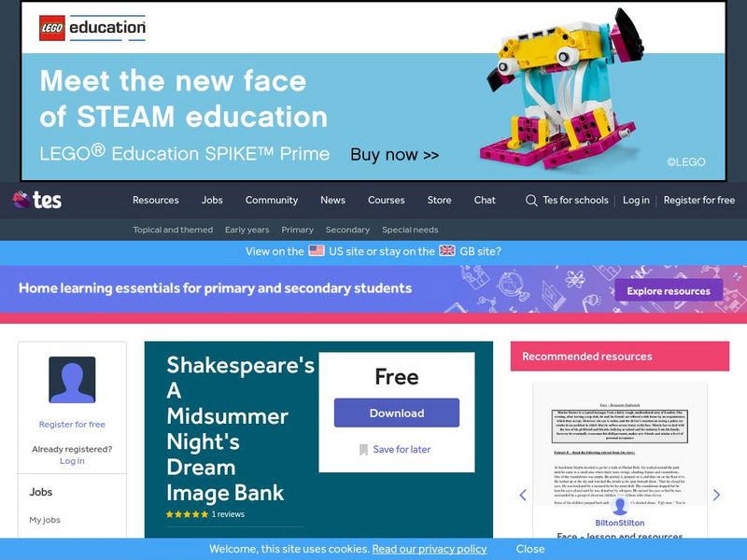Viewport: 747px width, 560px height.
Task: Click the Jobs heading in sidebar
Action: pos(41,492)
